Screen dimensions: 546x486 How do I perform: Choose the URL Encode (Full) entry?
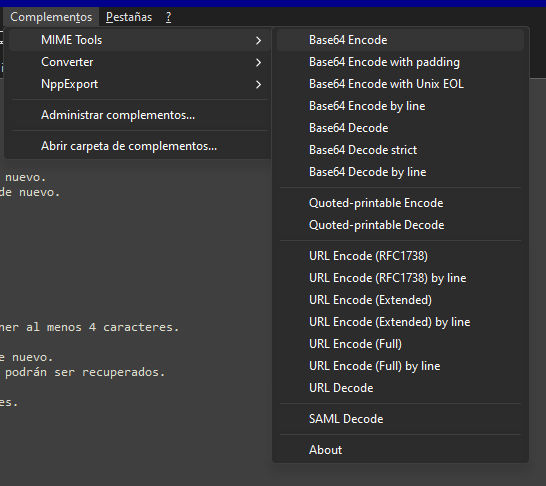(x=400, y=343)
